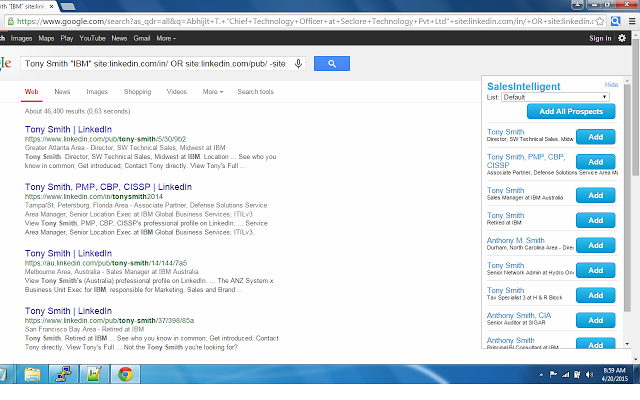The image size is (640, 400).
Task: Click the Chrome address bar URL
Action: coord(304,21)
